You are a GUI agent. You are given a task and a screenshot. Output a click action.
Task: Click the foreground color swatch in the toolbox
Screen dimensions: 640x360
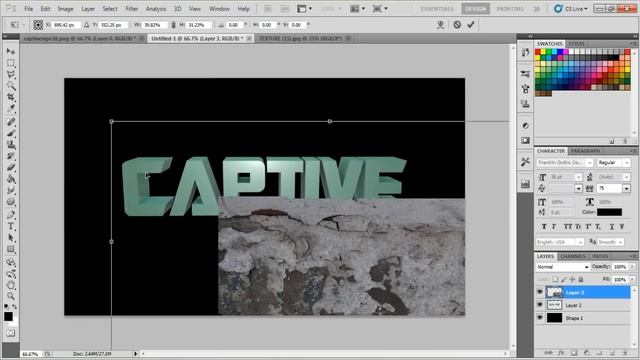[x=8, y=316]
